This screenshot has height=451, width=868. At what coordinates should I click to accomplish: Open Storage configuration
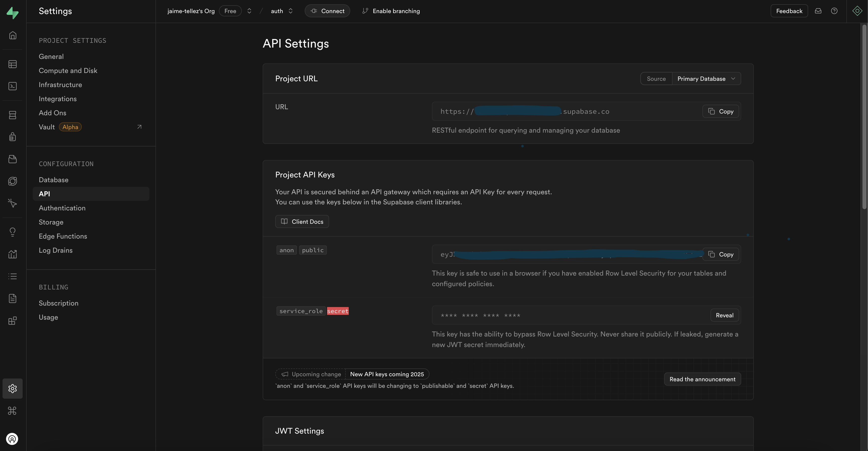pyautogui.click(x=51, y=222)
